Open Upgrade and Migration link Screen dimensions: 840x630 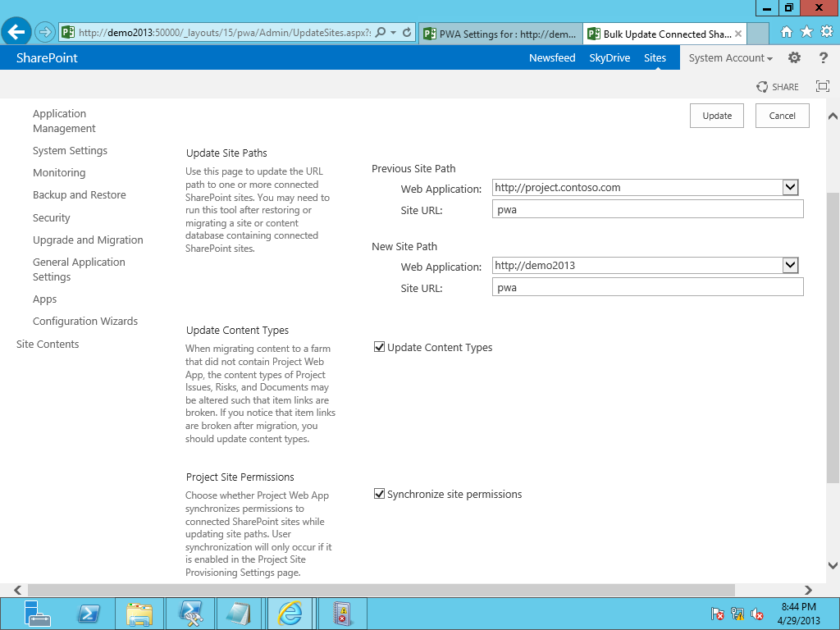[88, 240]
